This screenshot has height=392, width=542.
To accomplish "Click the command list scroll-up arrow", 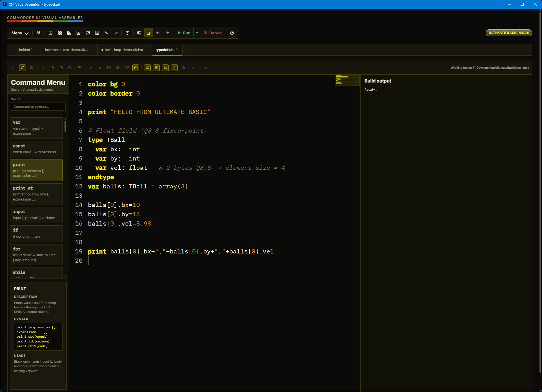I will pyautogui.click(x=65, y=119).
